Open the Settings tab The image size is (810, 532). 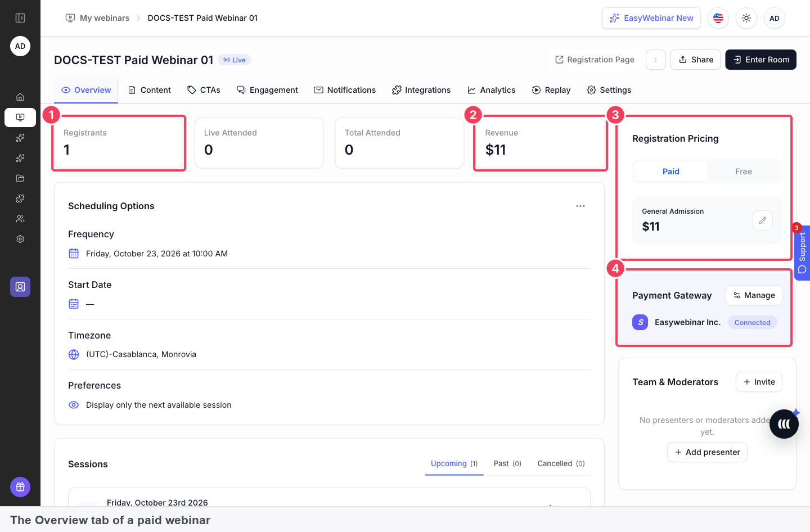click(x=609, y=90)
